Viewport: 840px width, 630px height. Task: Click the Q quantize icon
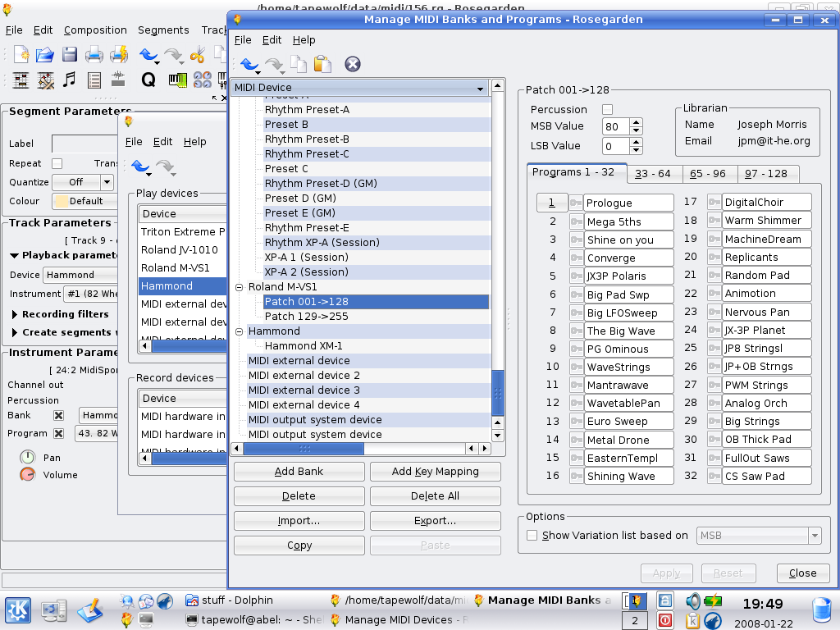coord(148,80)
